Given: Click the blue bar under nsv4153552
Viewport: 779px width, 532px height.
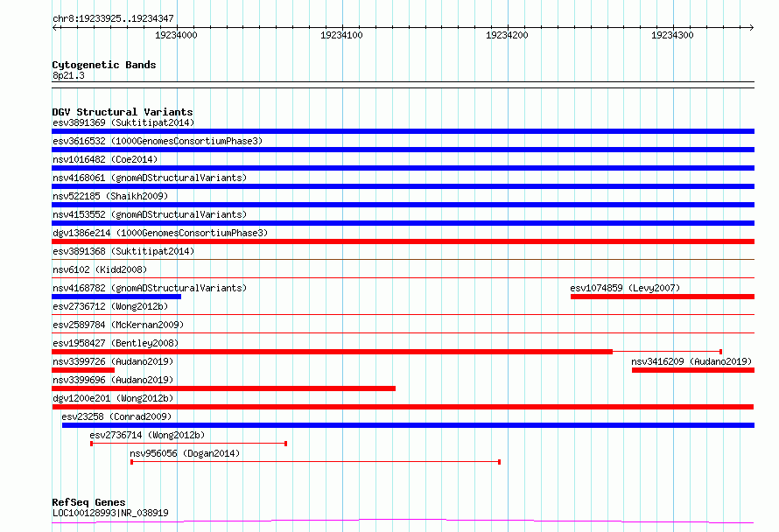Looking at the screenshot, I should [403, 223].
